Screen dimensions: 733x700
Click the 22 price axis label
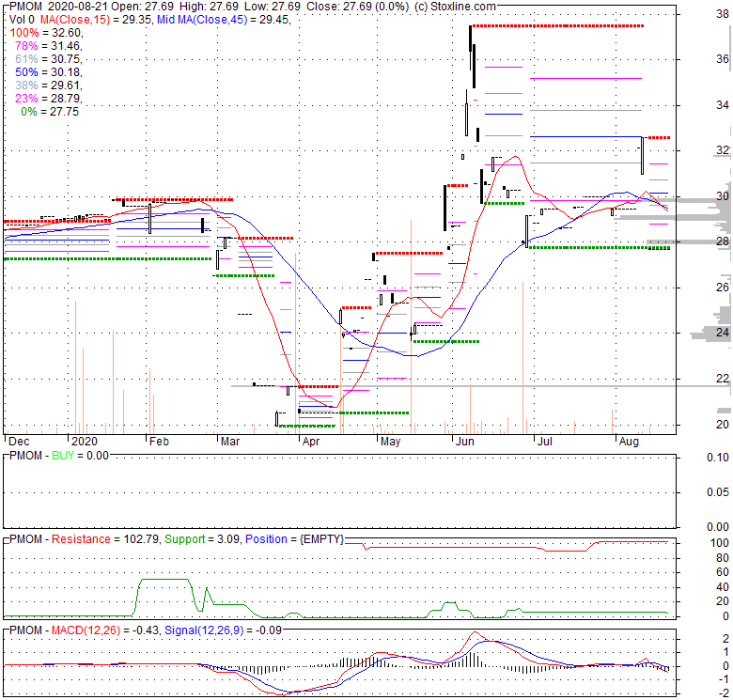point(723,378)
